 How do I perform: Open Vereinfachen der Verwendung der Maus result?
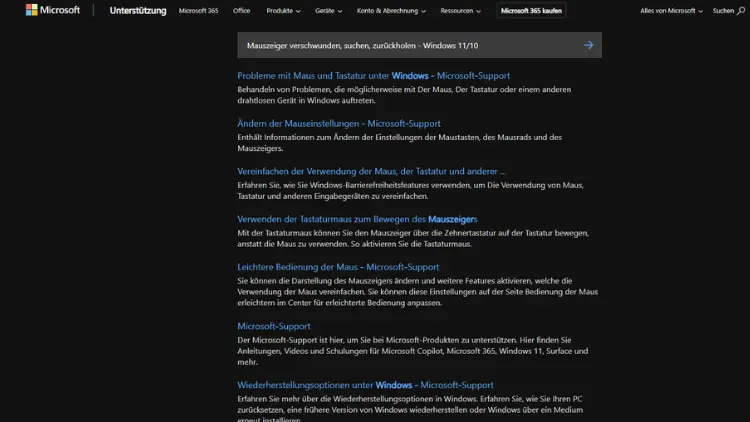pyautogui.click(x=372, y=171)
